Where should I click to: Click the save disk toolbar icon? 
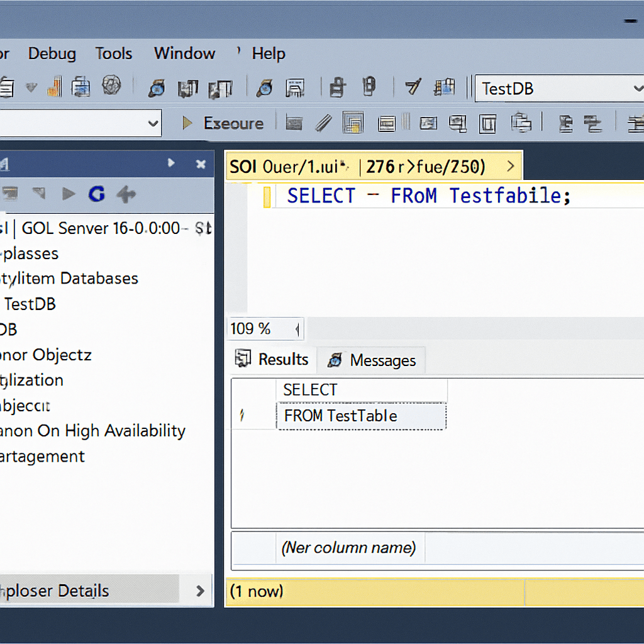point(295,87)
